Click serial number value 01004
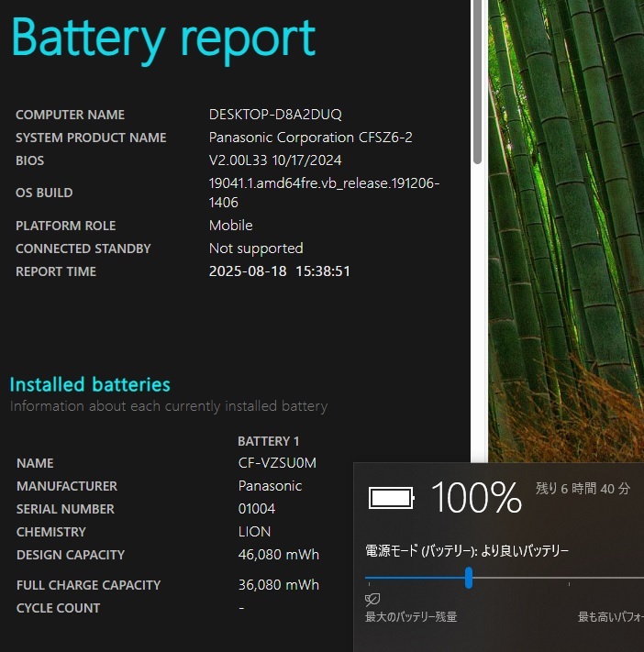Viewport: 644px width, 652px height. [x=257, y=509]
